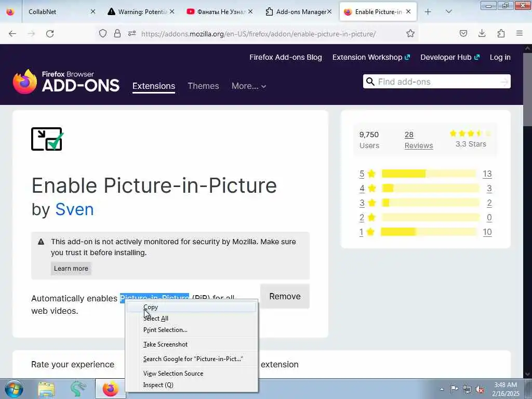This screenshot has width=532, height=399.
Task: Choose Select All from the context menu
Action: (192, 318)
